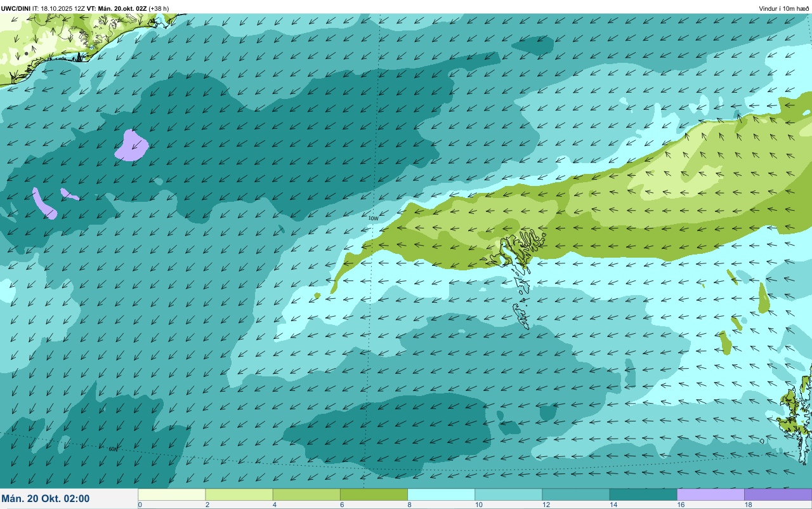Click the 10–12 m/s turquoise legend swatch
812x509 pixels.
coord(508,494)
